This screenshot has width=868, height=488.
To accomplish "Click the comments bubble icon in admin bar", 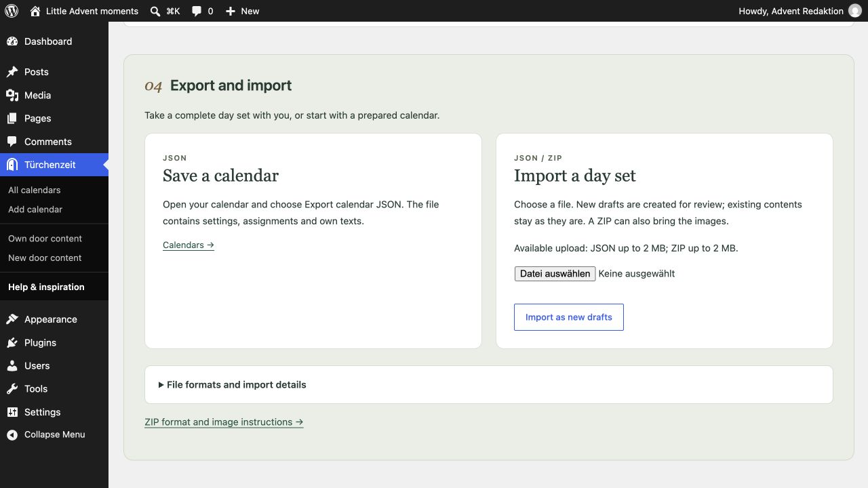I will click(x=197, y=11).
